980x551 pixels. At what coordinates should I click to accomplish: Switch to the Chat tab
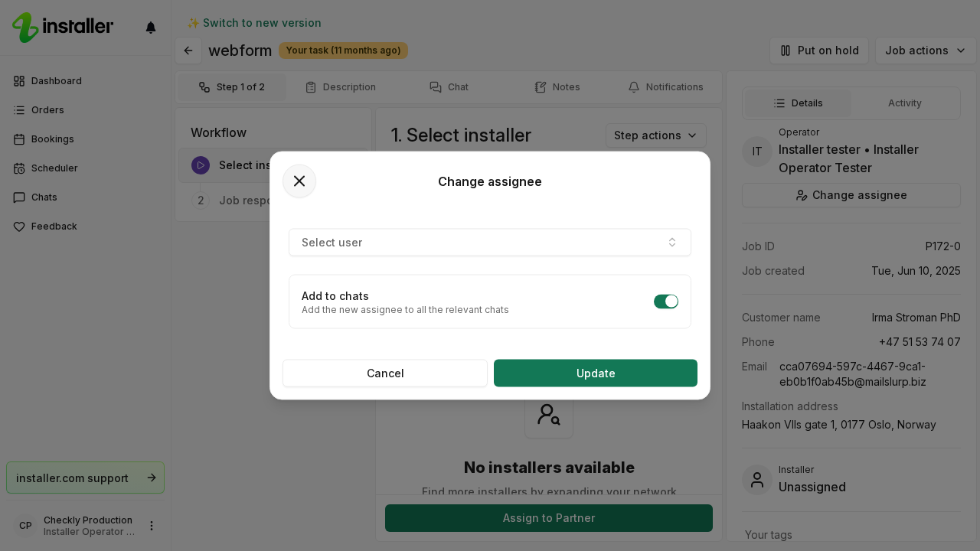[x=449, y=87]
